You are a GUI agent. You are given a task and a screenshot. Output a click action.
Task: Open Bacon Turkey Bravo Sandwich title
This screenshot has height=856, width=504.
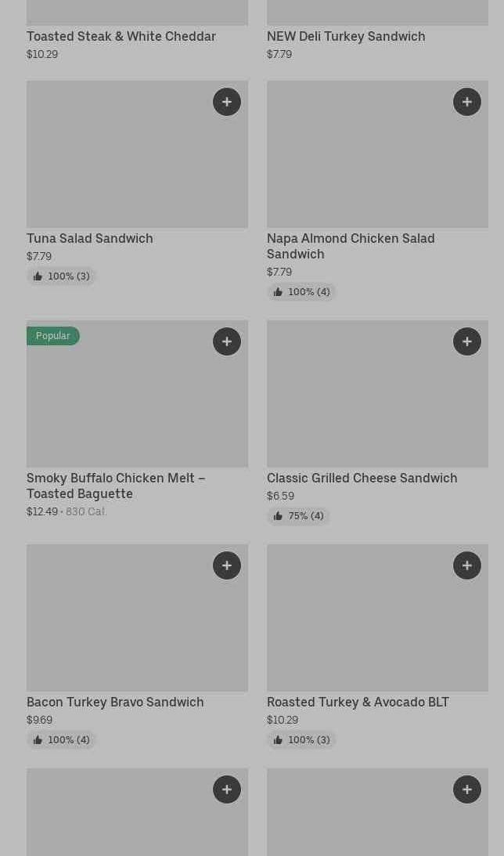click(115, 702)
